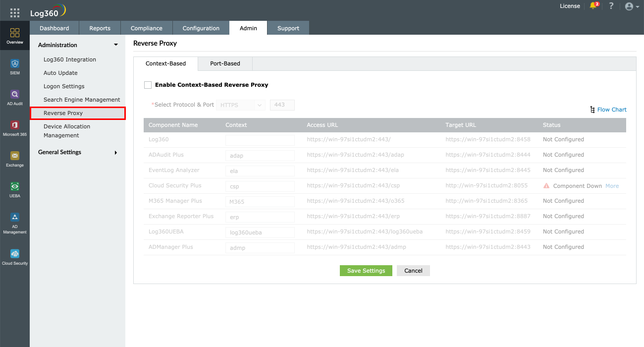Open Device Allocation Management in sidebar

(x=67, y=131)
